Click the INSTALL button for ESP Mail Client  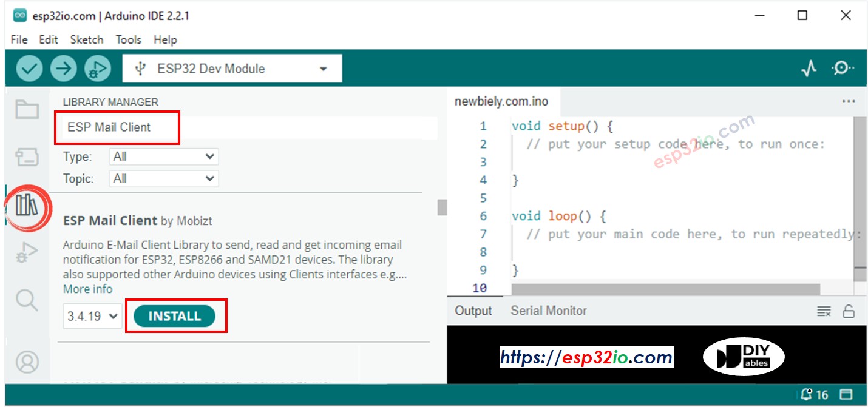[x=176, y=315]
